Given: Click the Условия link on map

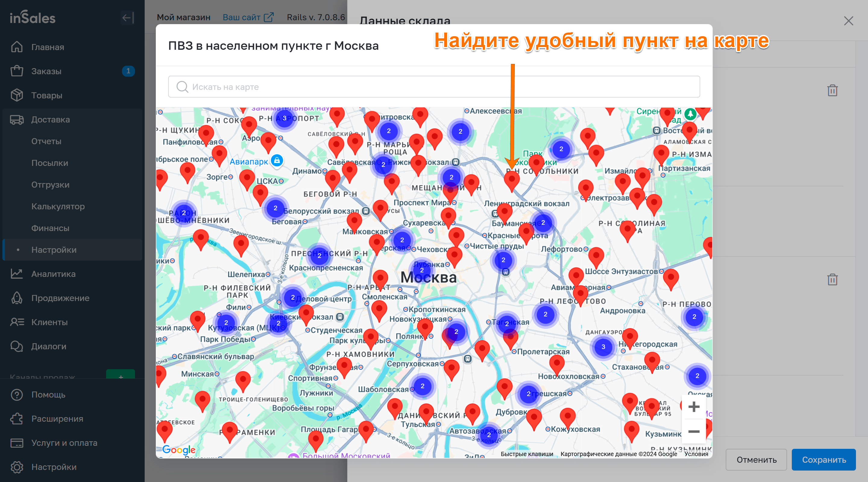Looking at the screenshot, I should (696, 454).
